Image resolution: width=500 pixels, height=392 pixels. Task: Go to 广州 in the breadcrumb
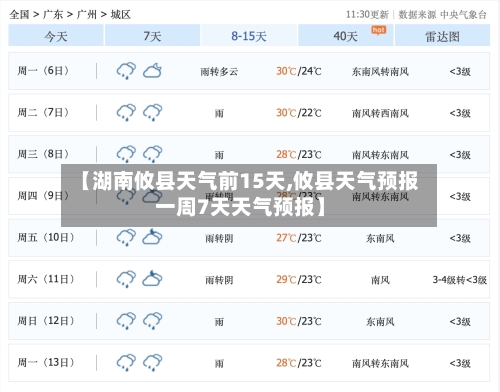coord(87,14)
